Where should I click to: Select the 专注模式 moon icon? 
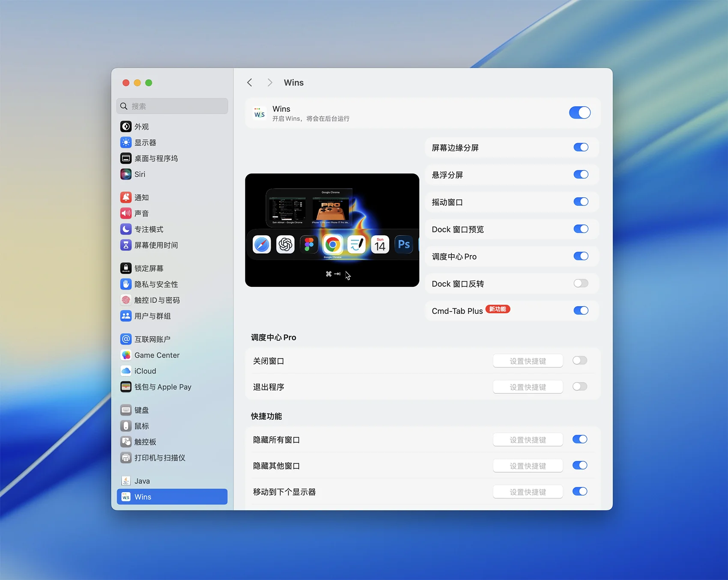point(126,229)
